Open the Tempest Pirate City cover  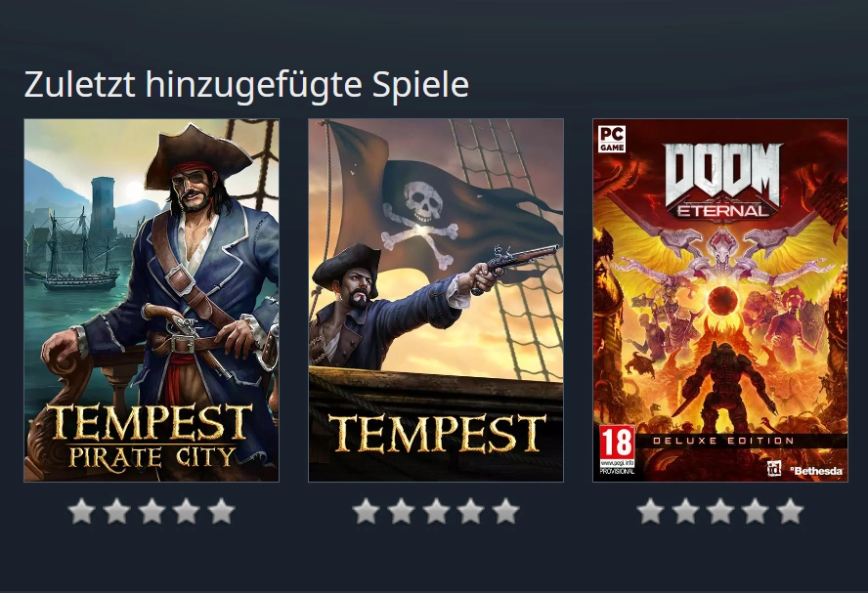152,300
